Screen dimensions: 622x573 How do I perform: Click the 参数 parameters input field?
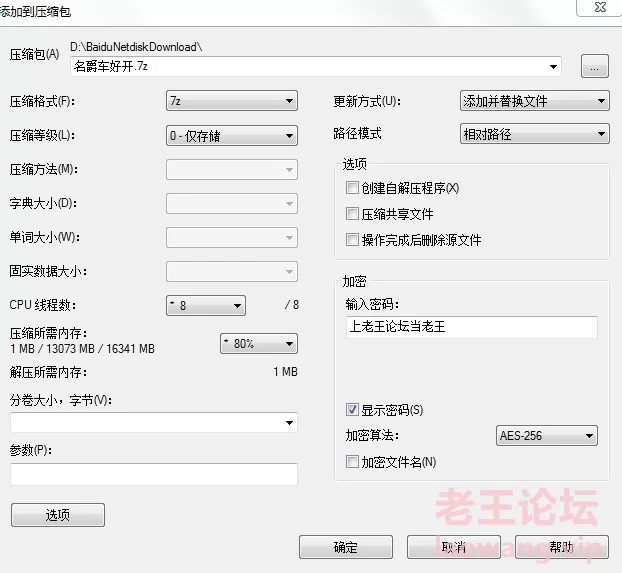pyautogui.click(x=154, y=474)
